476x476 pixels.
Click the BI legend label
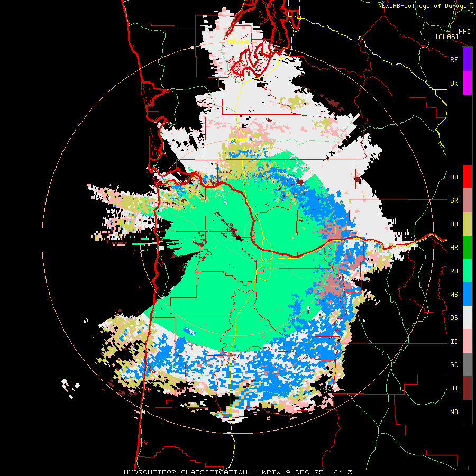[x=454, y=388]
